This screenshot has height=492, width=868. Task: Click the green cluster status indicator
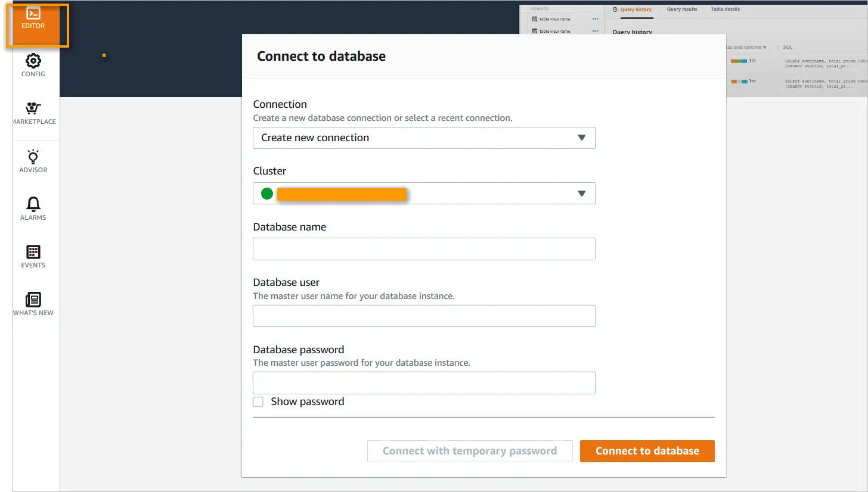point(267,194)
